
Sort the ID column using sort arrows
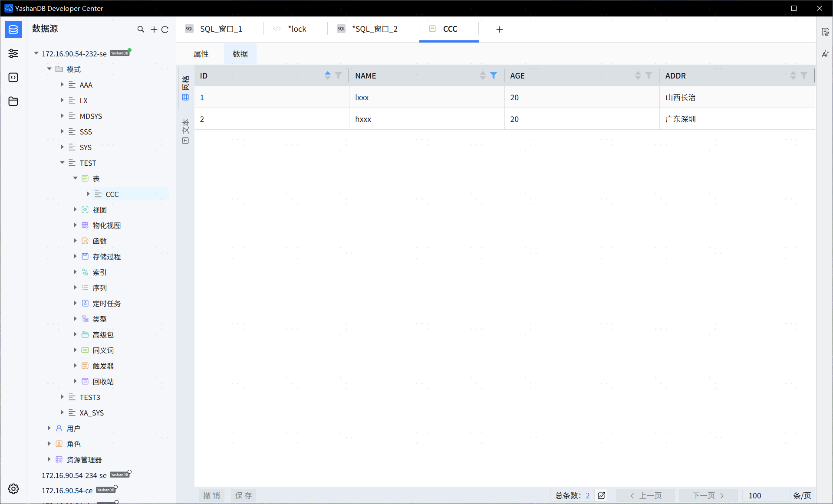coord(328,75)
